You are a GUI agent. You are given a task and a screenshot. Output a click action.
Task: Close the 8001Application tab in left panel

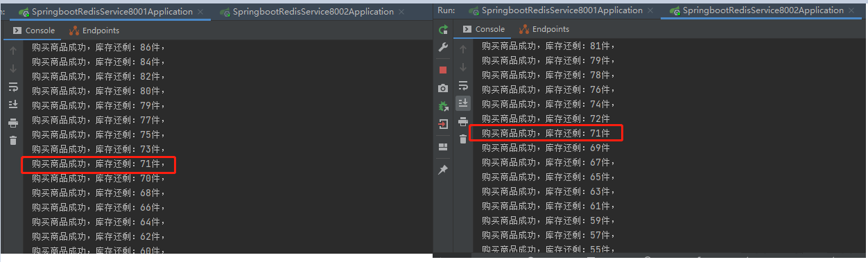(x=200, y=12)
